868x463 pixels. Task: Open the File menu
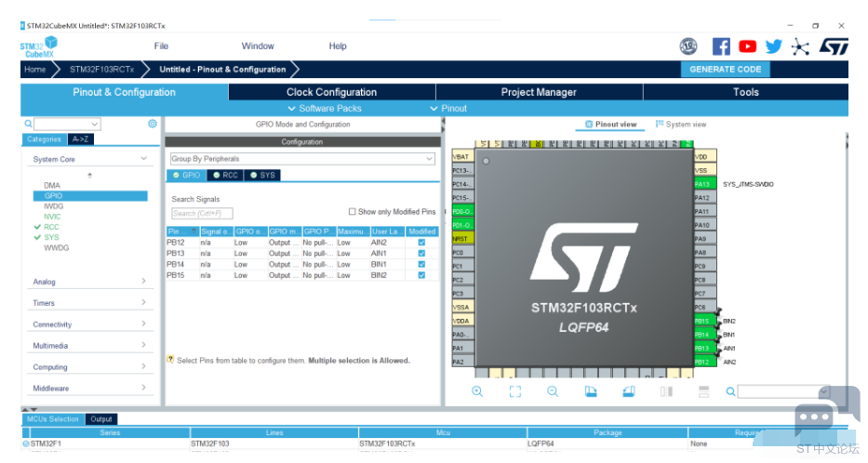pyautogui.click(x=161, y=46)
